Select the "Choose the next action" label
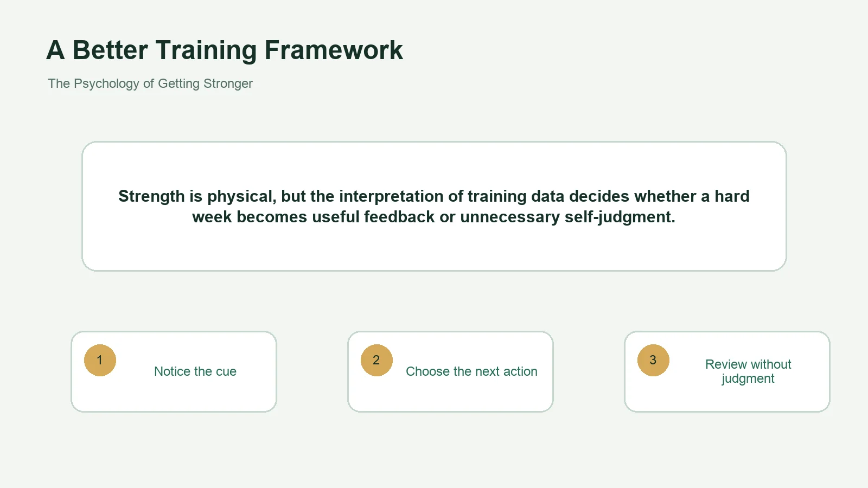868x488 pixels. 471,371
